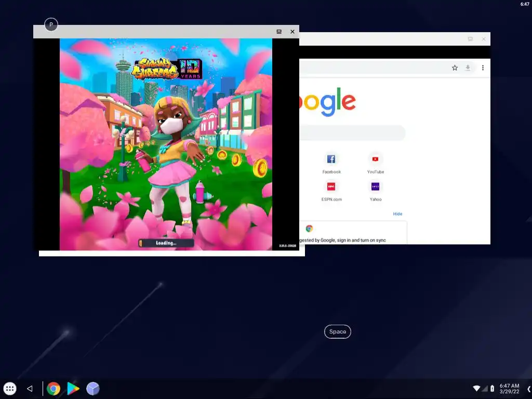Viewport: 532px width, 399px height.
Task: Click the Subway Surfers 10 Years logo
Action: coord(167,69)
